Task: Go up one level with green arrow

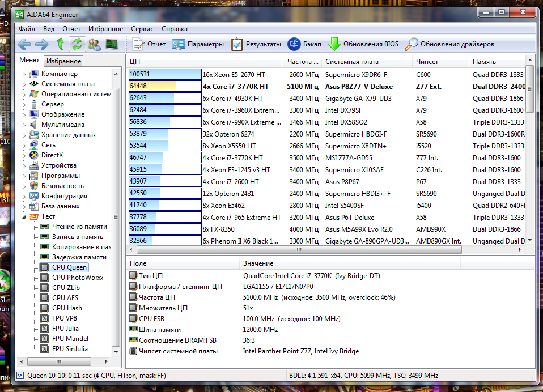Action: [x=60, y=44]
